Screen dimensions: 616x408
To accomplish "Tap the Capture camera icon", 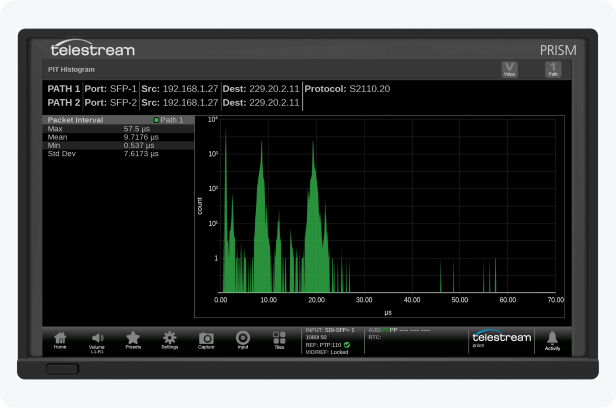I will coord(206,340).
